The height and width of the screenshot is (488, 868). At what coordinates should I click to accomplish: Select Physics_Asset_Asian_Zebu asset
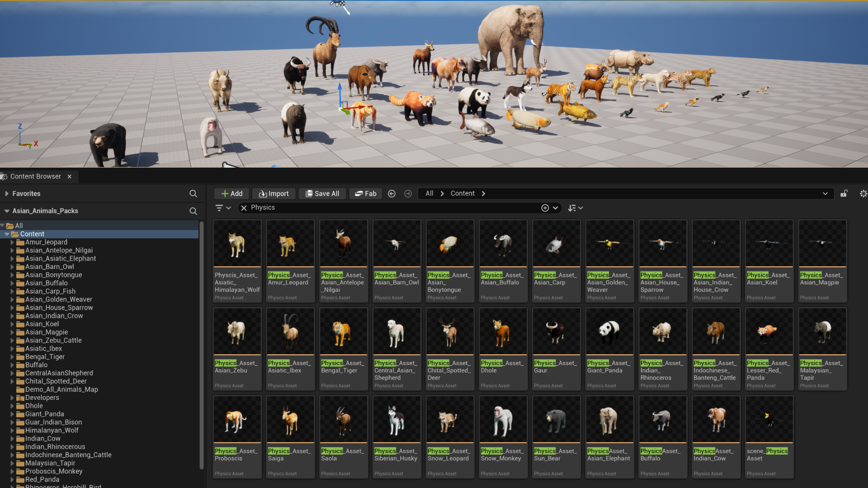click(237, 349)
